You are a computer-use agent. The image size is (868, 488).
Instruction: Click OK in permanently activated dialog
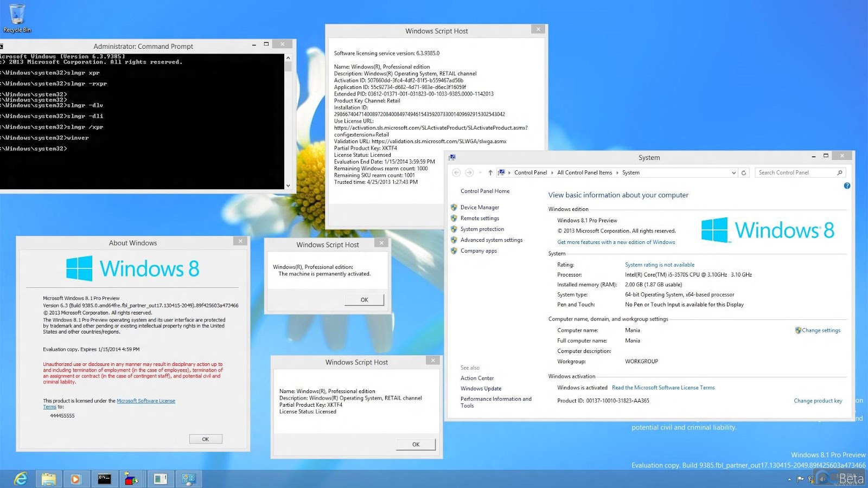click(365, 300)
